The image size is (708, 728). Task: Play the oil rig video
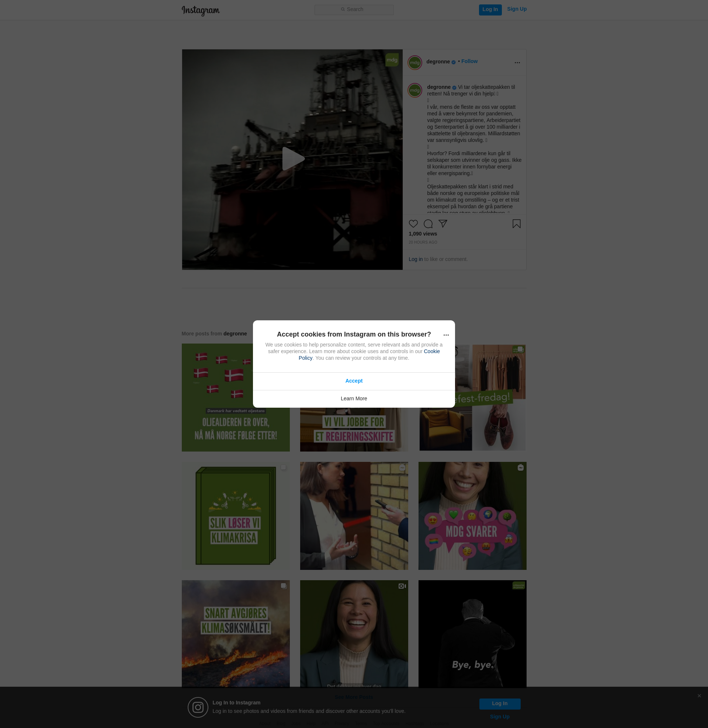pos(293,159)
